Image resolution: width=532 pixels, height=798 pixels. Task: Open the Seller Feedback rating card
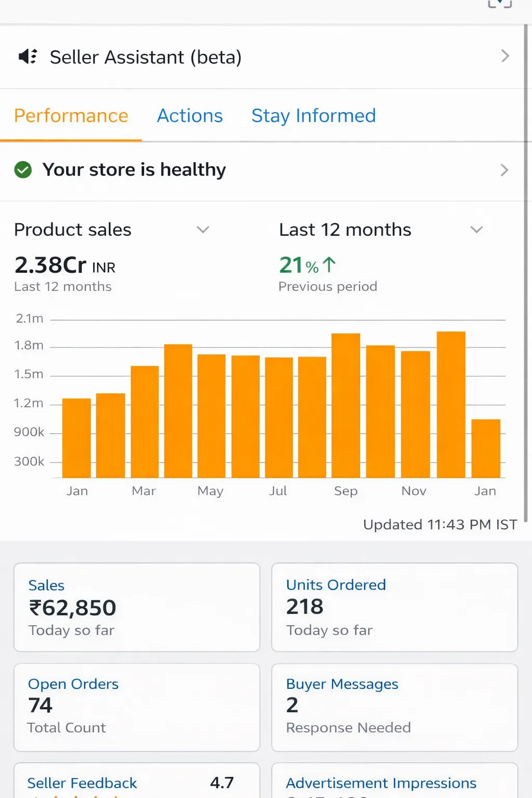pyautogui.click(x=137, y=782)
